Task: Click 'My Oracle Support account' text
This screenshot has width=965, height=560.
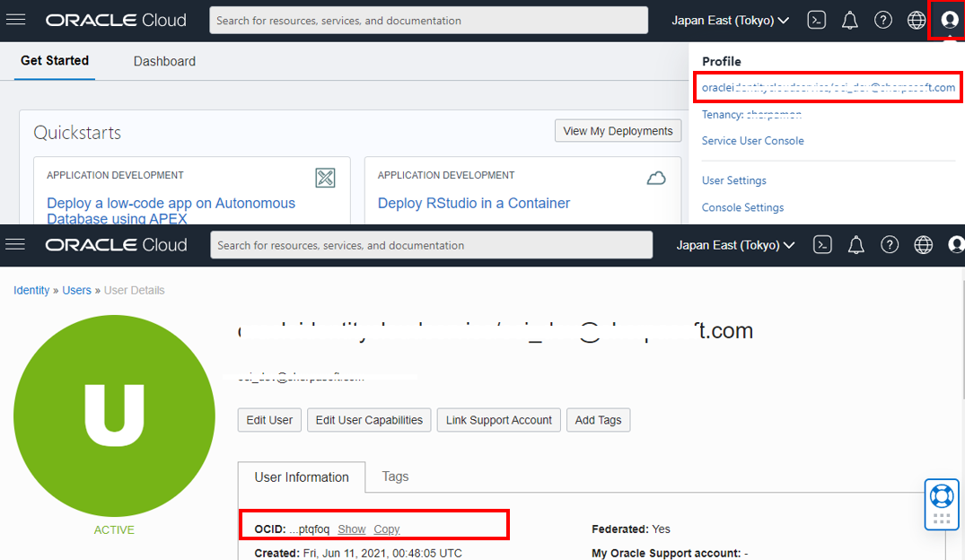Action: [670, 553]
